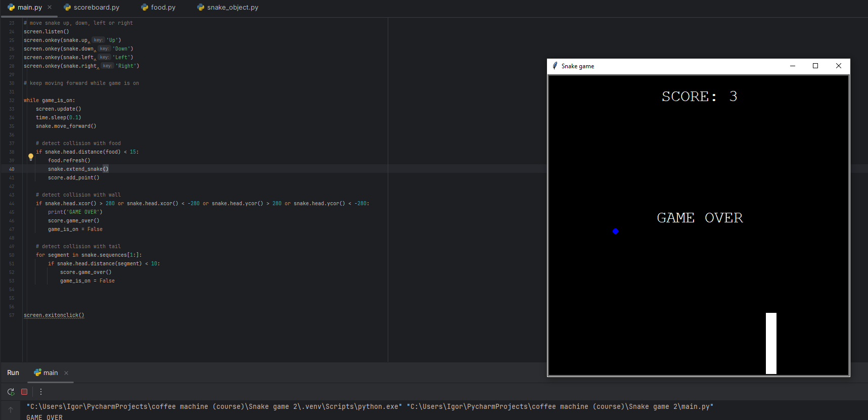
Task: Close the main run tab
Action: tap(66, 373)
